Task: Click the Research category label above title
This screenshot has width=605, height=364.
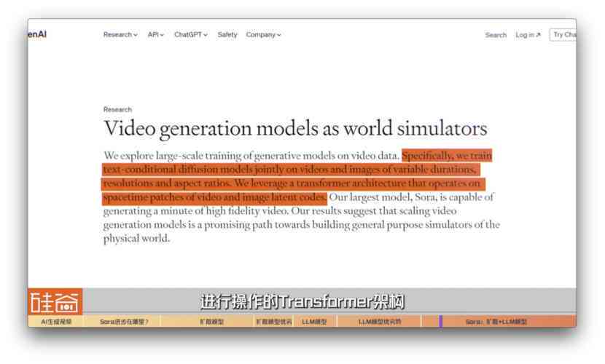Action: point(117,109)
